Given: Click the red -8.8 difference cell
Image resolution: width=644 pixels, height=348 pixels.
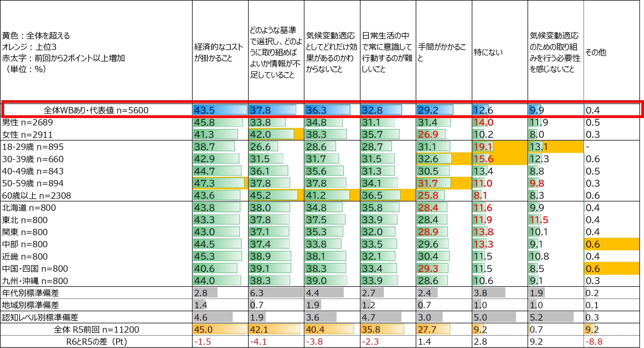Looking at the screenshot, I should tap(594, 342).
